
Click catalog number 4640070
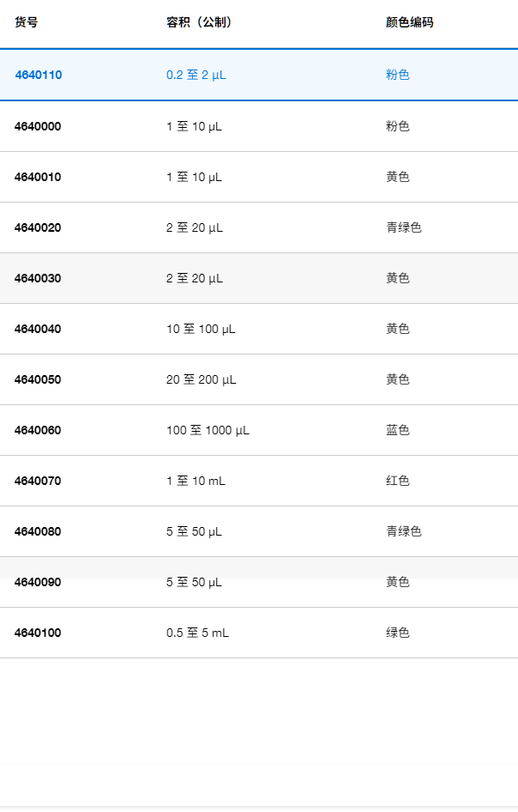[x=39, y=481]
